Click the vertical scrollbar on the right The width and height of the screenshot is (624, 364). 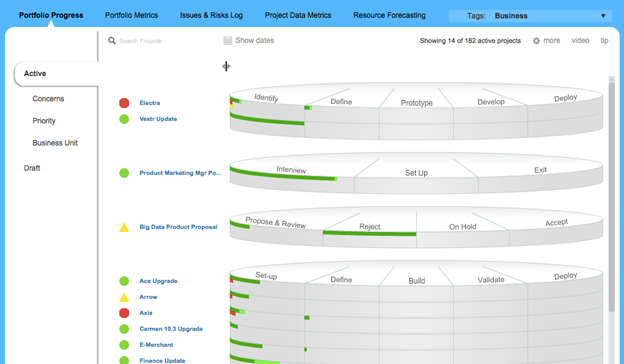(612, 195)
